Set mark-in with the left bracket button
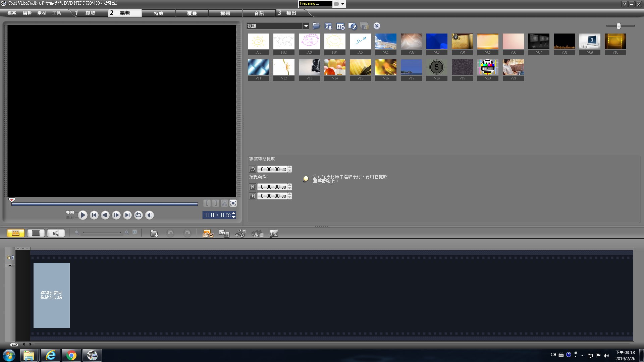This screenshot has width=644, height=362. (207, 203)
